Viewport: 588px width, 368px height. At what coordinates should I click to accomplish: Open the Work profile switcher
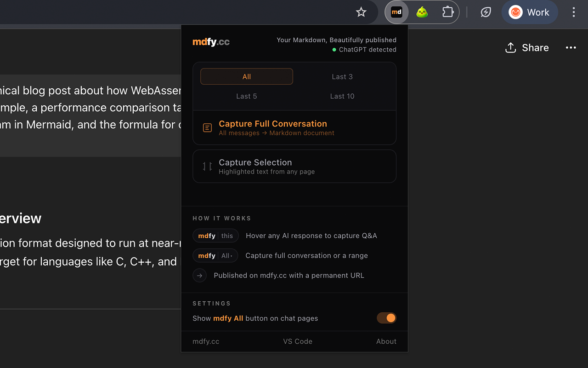529,12
